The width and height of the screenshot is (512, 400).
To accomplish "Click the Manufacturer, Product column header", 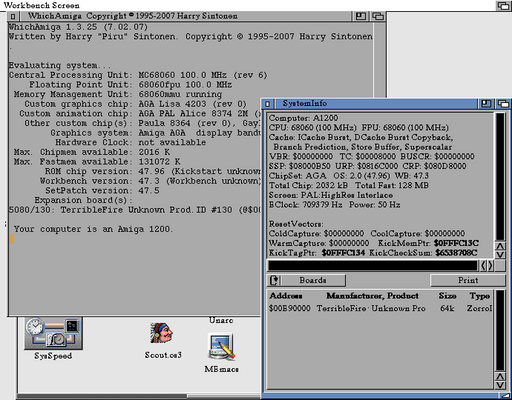I will pos(372,296).
